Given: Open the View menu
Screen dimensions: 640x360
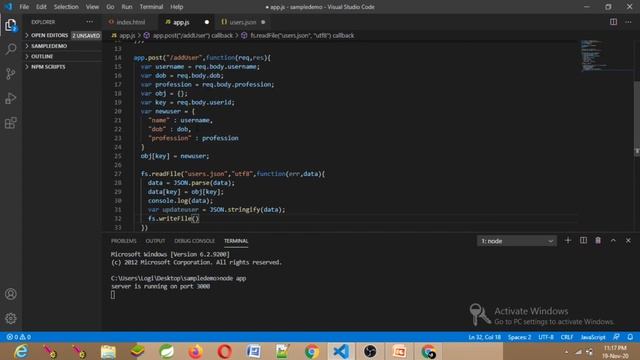Looking at the screenshot, I should point(92,7).
